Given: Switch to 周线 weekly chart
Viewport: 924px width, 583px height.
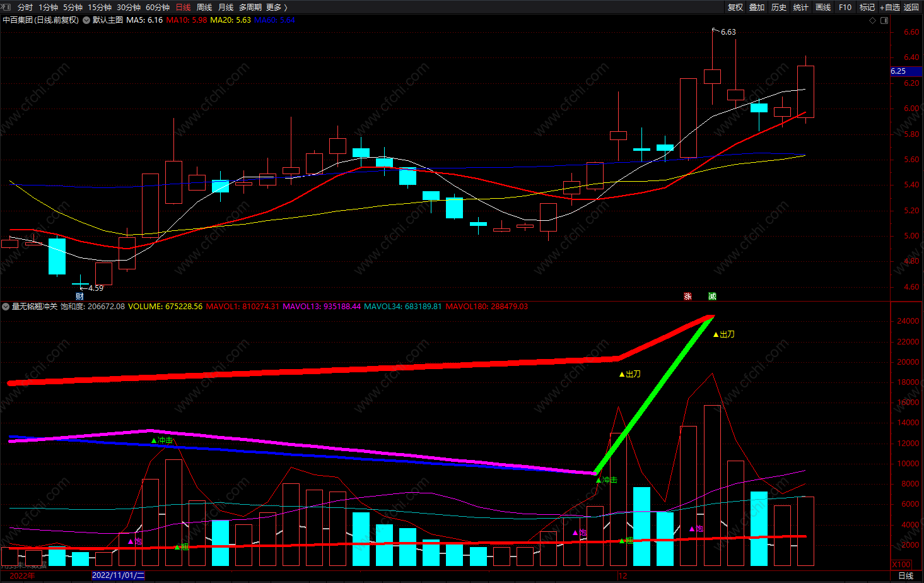Looking at the screenshot, I should click(204, 7).
